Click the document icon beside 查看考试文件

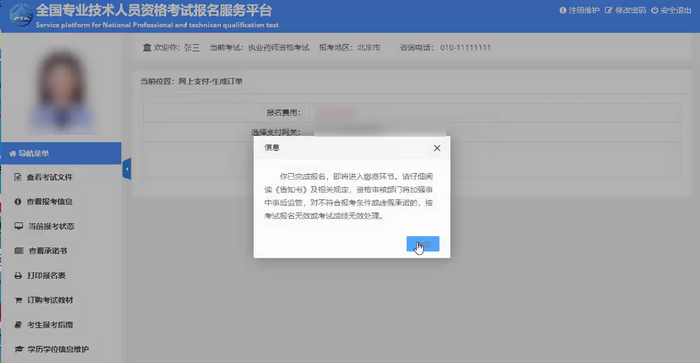click(x=17, y=177)
